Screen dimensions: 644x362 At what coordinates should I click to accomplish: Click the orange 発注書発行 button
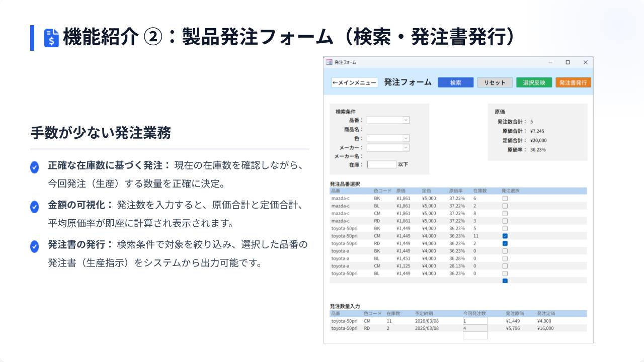click(573, 83)
